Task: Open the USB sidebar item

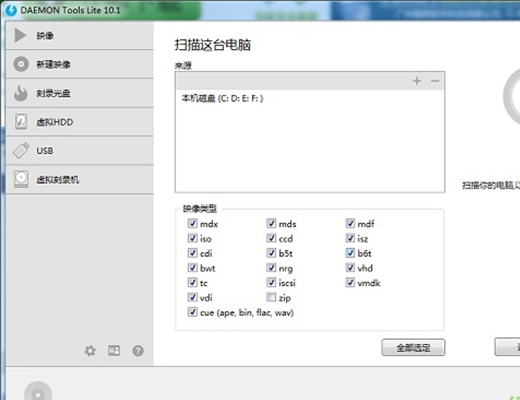Action: (80, 151)
